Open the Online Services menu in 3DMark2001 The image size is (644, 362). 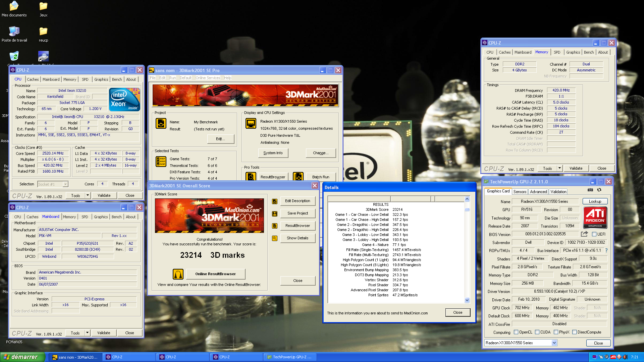[x=208, y=78]
